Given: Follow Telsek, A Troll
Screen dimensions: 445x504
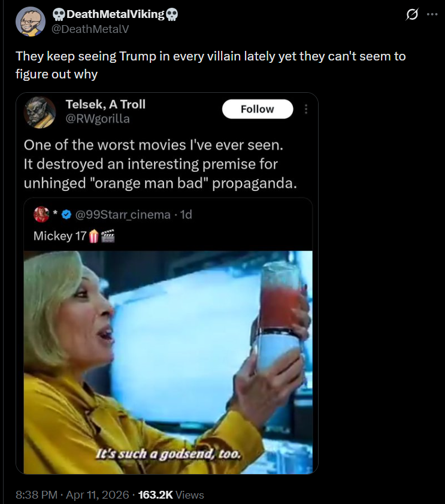Looking at the screenshot, I should [x=258, y=109].
